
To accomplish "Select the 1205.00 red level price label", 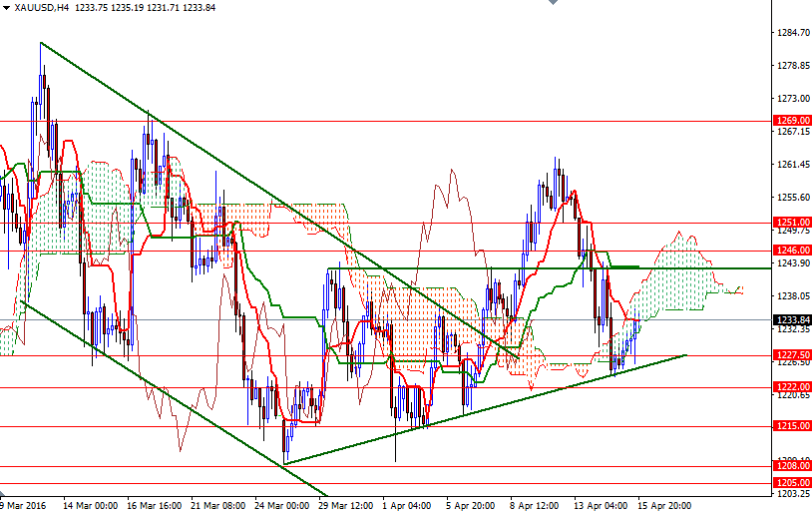I will pyautogui.click(x=792, y=482).
